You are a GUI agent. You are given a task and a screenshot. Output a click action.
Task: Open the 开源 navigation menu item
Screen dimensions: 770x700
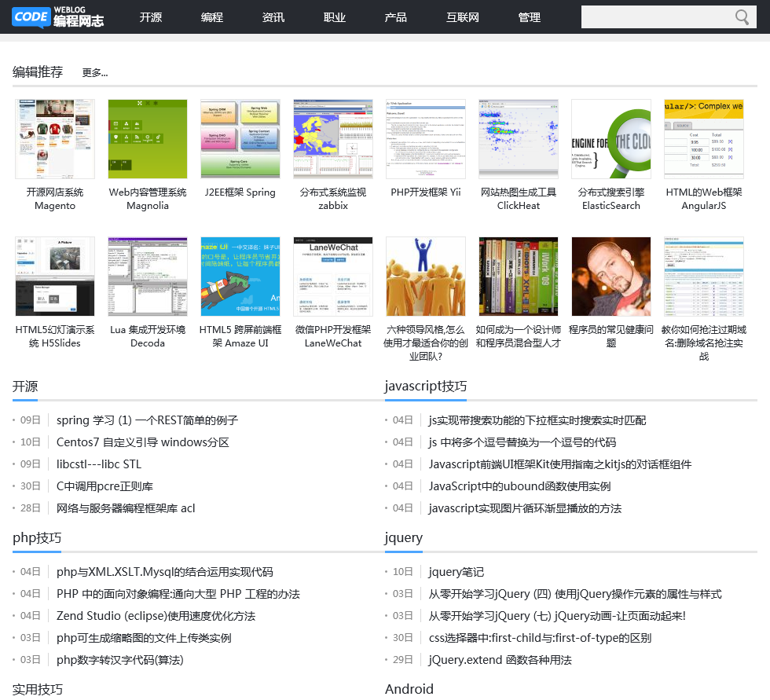tap(151, 17)
